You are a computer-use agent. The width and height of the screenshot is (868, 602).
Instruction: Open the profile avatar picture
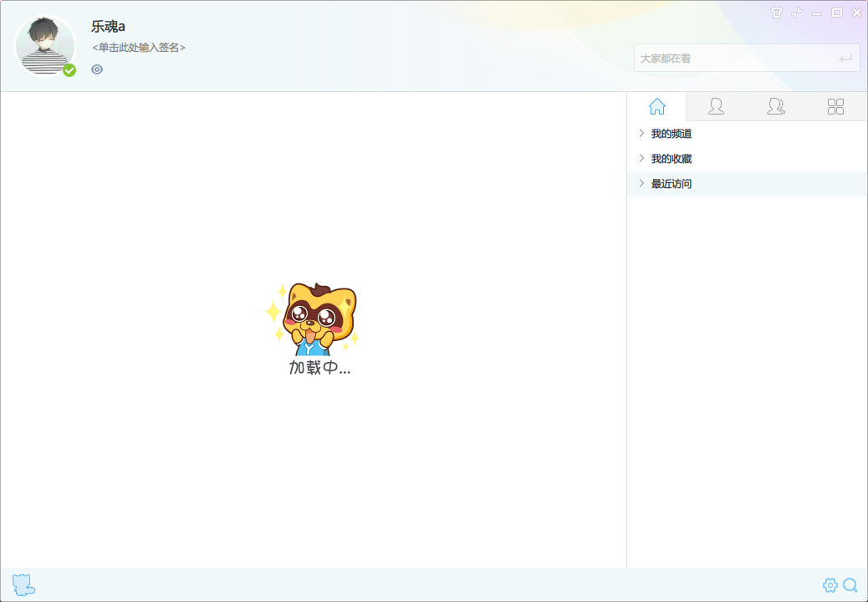[x=45, y=45]
